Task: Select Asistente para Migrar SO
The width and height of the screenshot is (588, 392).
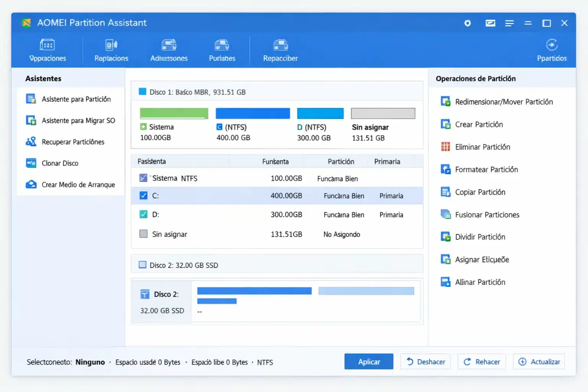Action: pyautogui.click(x=78, y=120)
